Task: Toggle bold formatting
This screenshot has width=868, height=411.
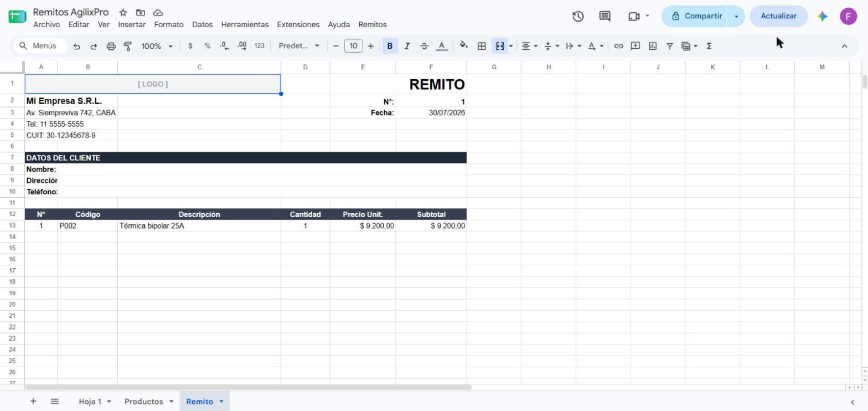Action: (x=390, y=46)
